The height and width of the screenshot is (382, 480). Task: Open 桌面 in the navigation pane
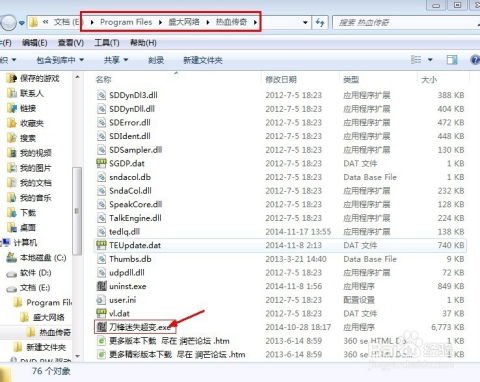(x=28, y=228)
